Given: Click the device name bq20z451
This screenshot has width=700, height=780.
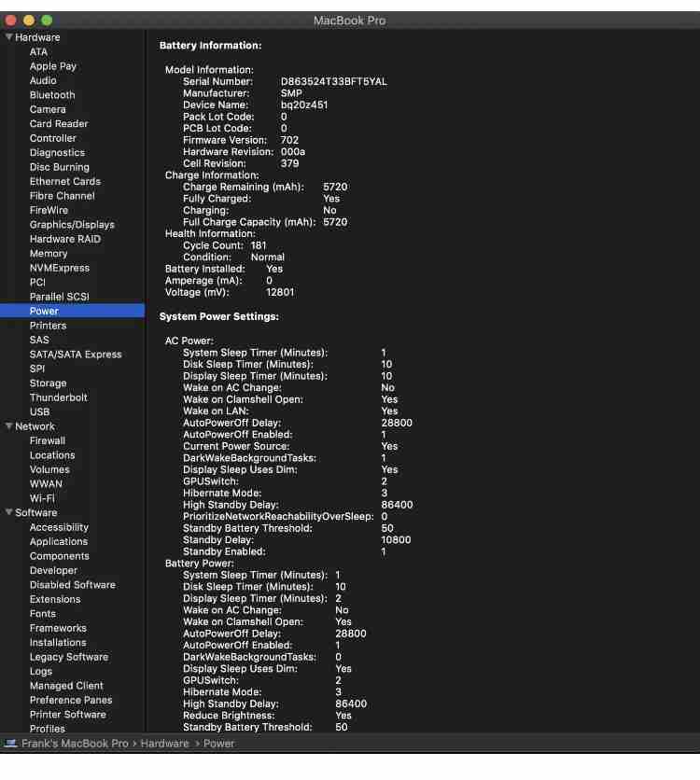Looking at the screenshot, I should [304, 104].
